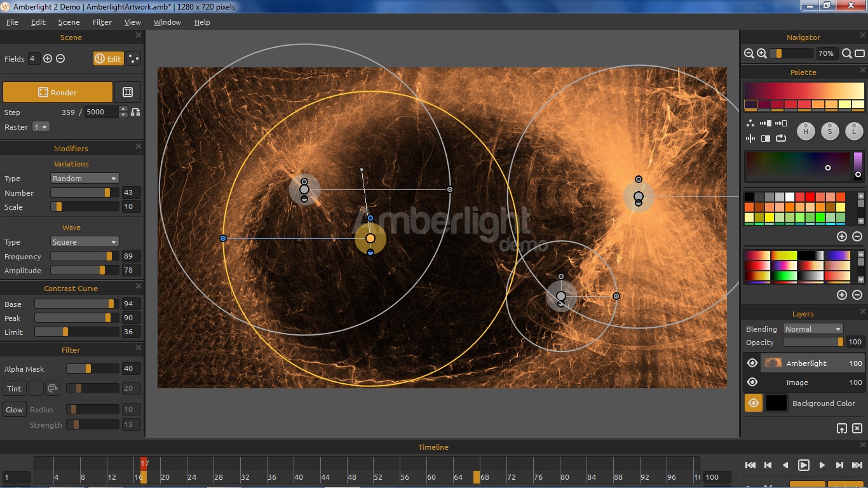Adjust the Frequency slider
This screenshot has height=488, width=868.
[x=85, y=257]
